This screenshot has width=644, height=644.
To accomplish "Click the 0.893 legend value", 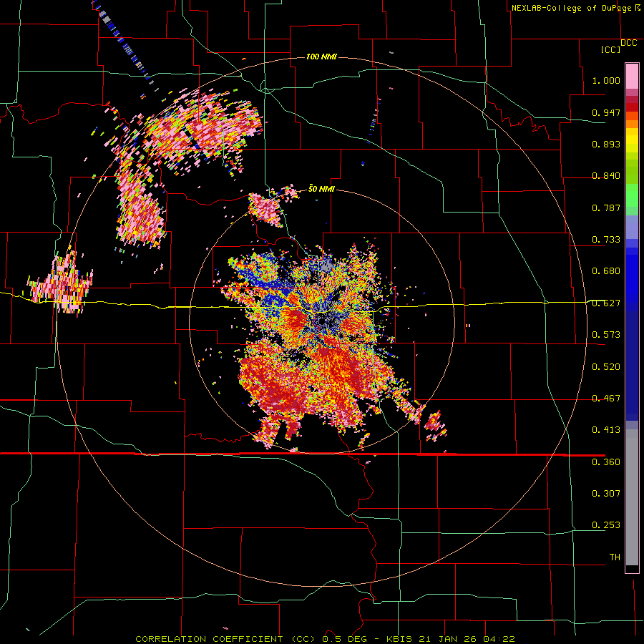I will [x=606, y=144].
